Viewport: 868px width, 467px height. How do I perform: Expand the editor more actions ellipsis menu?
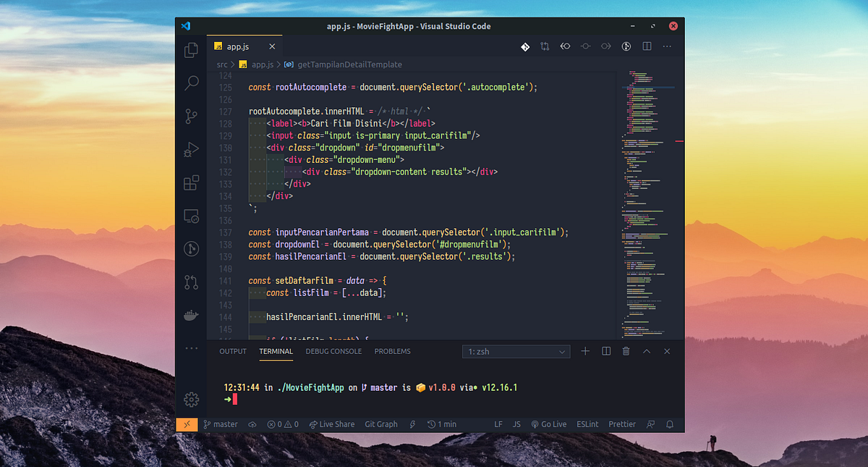click(666, 46)
